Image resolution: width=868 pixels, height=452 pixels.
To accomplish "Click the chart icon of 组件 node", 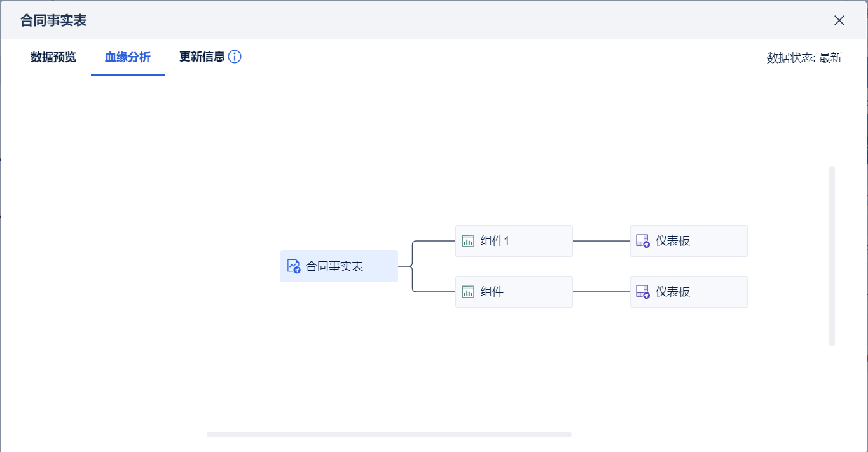I will tap(468, 292).
